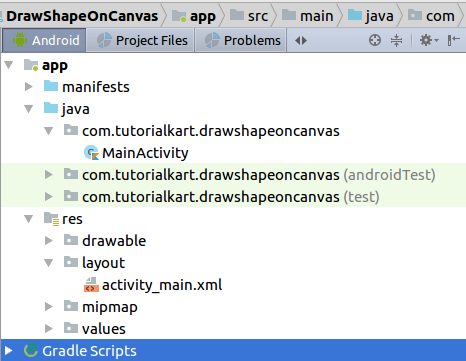Collapse the app module node
466x361 pixels.
coord(9,65)
